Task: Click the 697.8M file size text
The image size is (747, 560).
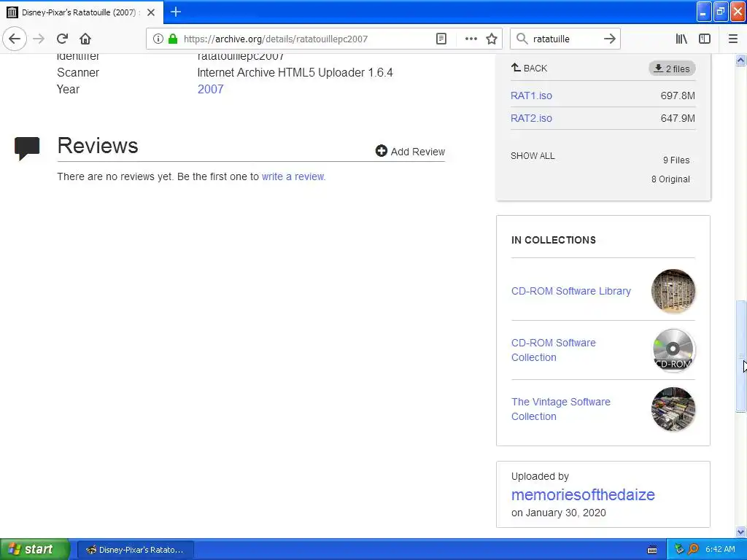Action: (678, 96)
